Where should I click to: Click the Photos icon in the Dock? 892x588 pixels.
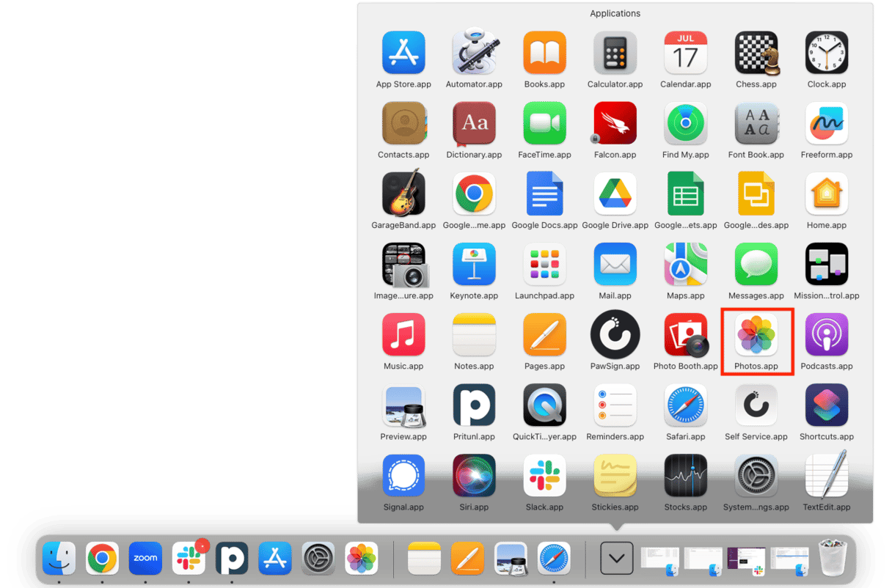pyautogui.click(x=362, y=559)
